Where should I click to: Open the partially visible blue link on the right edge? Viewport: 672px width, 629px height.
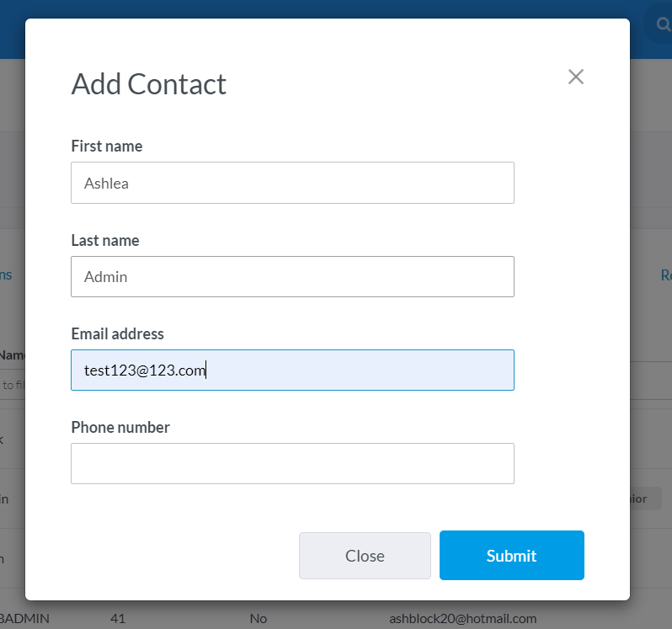click(x=666, y=275)
